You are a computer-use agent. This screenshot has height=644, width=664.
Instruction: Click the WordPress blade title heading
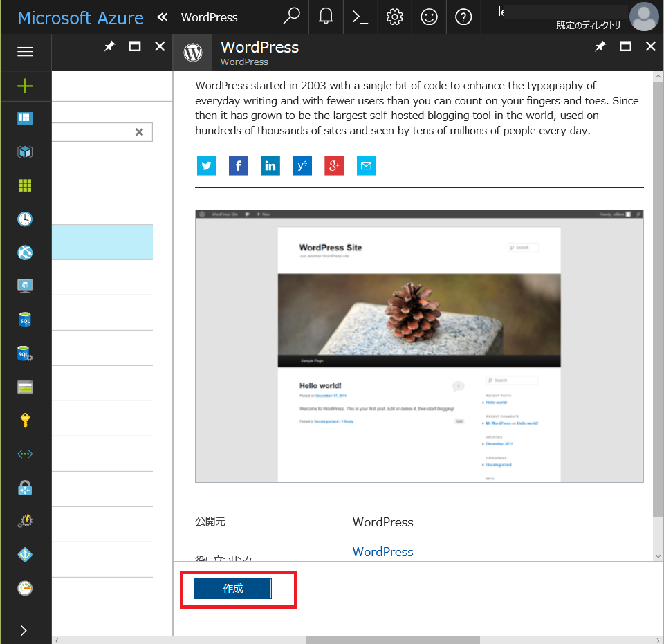pyautogui.click(x=259, y=47)
